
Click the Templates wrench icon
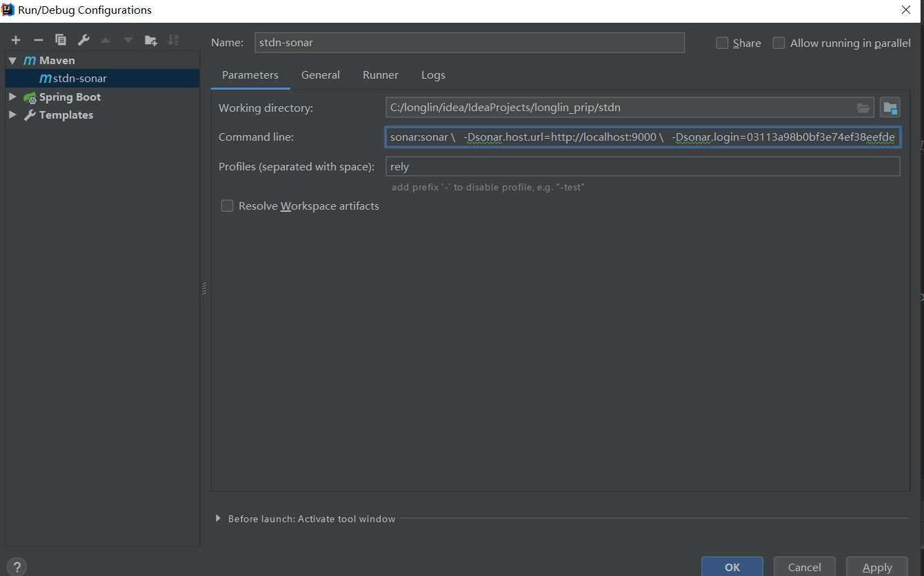click(x=30, y=115)
